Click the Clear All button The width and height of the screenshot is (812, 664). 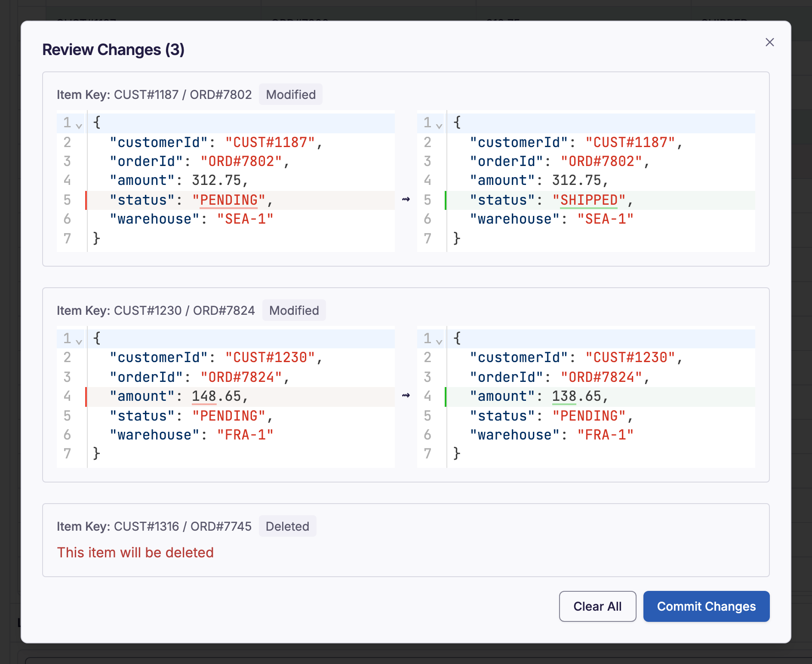(x=597, y=606)
